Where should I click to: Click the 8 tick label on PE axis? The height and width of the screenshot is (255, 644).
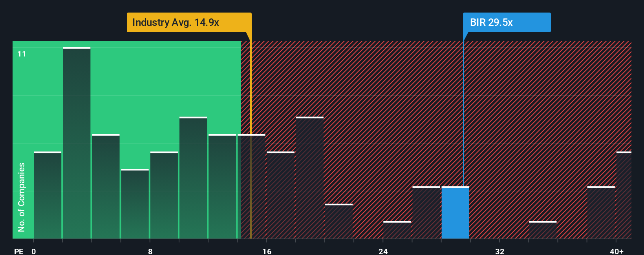(x=150, y=251)
